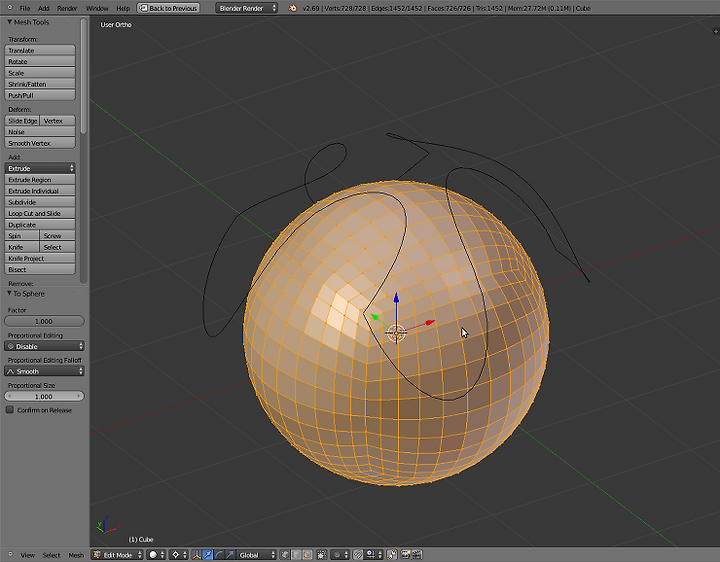This screenshot has height=562, width=720.
Task: Click the Knife button
Action: (x=22, y=247)
